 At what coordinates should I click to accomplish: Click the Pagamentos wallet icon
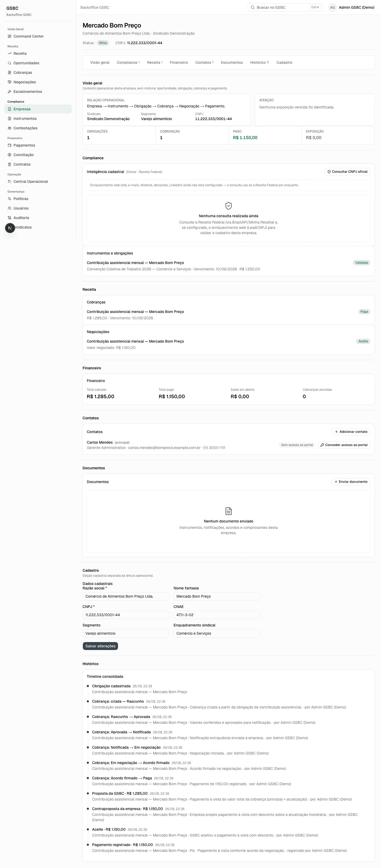(x=10, y=145)
